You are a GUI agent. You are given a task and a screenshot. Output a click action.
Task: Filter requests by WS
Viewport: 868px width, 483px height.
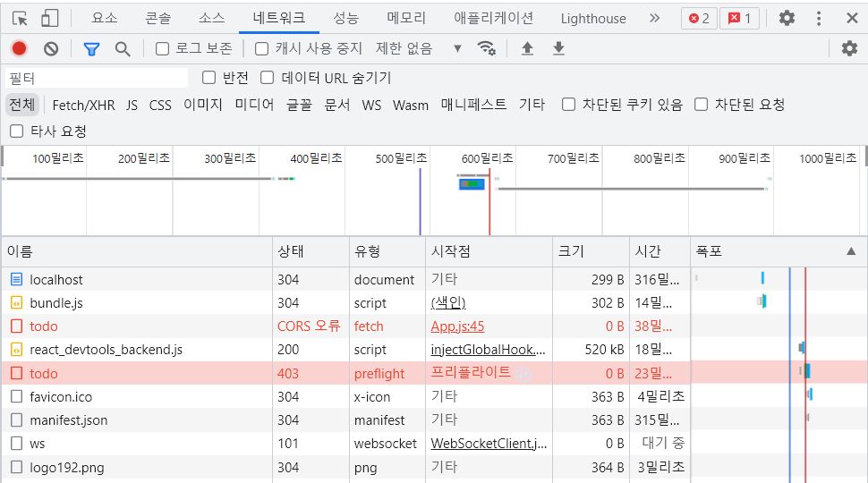[371, 106]
